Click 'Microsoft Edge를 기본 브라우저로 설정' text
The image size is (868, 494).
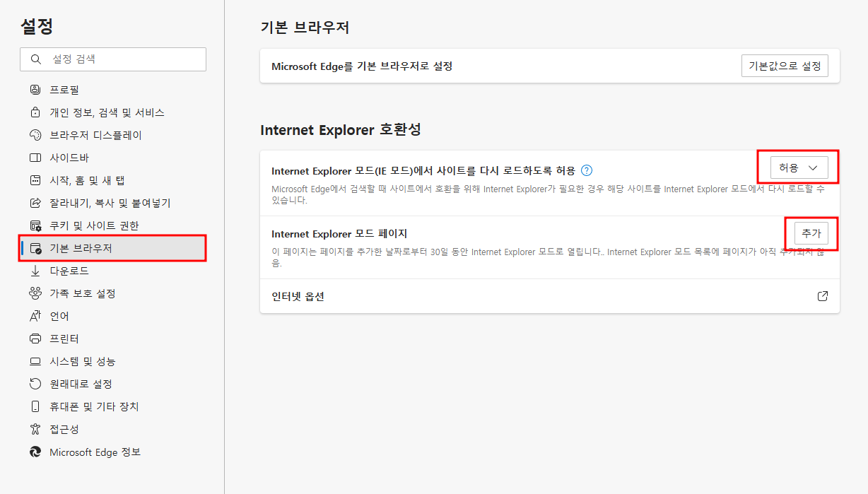(362, 66)
